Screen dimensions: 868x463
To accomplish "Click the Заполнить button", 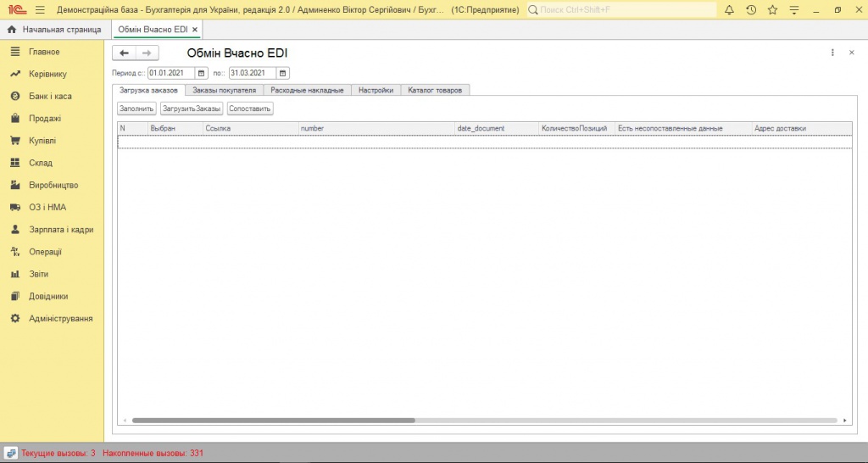I will pyautogui.click(x=136, y=109).
